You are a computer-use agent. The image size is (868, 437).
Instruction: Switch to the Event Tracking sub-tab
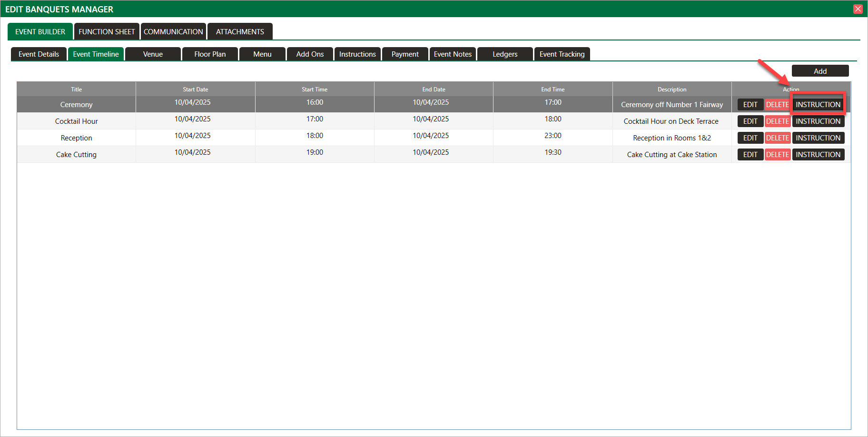point(562,54)
